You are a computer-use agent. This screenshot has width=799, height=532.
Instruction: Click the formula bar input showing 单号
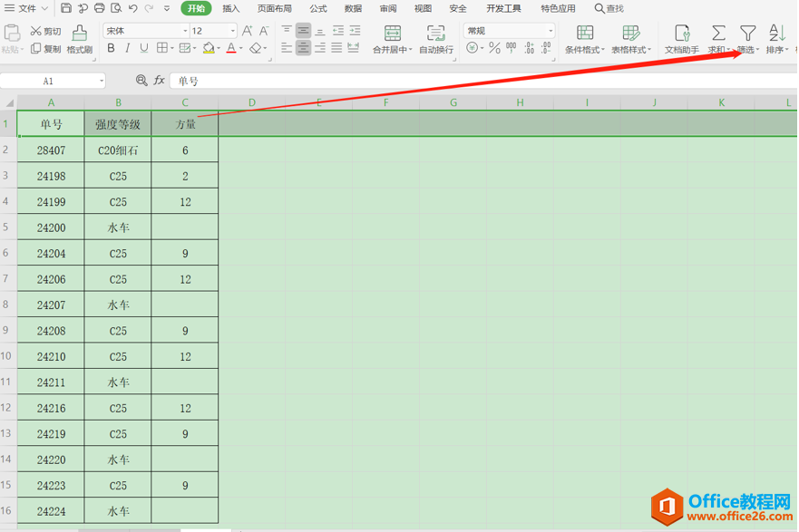pyautogui.click(x=484, y=81)
